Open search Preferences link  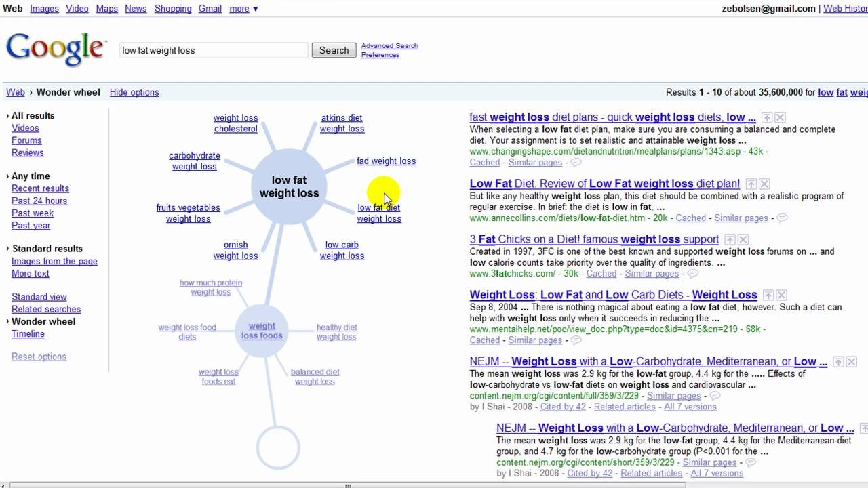click(x=380, y=55)
